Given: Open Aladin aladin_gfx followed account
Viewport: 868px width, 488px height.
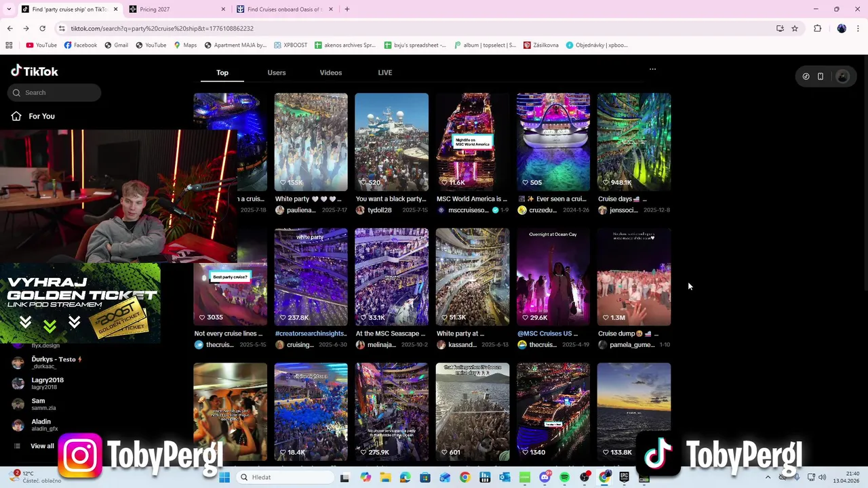Looking at the screenshot, I should tap(36, 425).
